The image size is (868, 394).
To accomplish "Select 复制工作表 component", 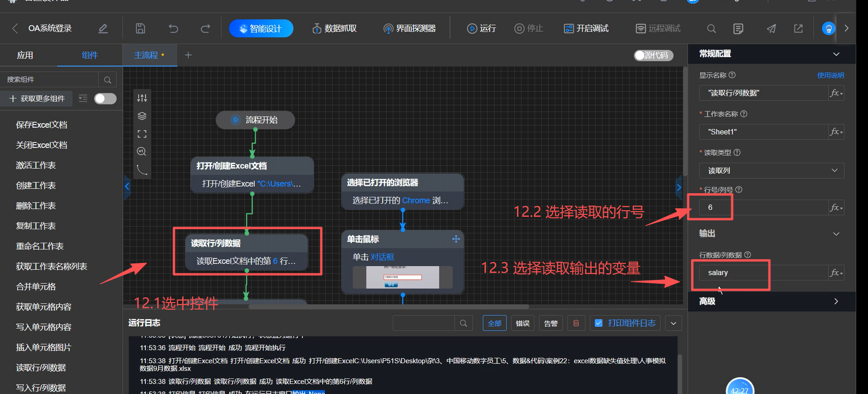I will click(36, 226).
